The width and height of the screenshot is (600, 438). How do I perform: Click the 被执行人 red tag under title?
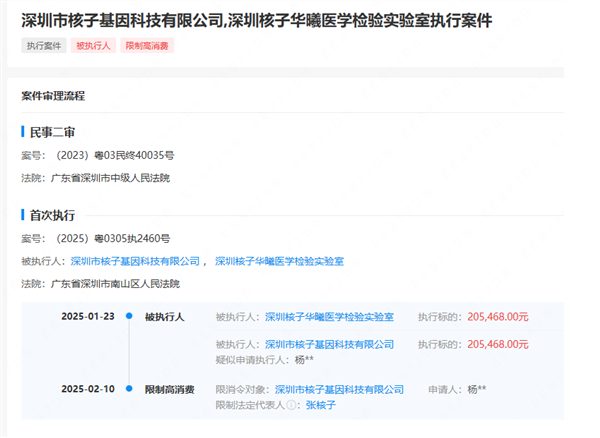pyautogui.click(x=93, y=46)
